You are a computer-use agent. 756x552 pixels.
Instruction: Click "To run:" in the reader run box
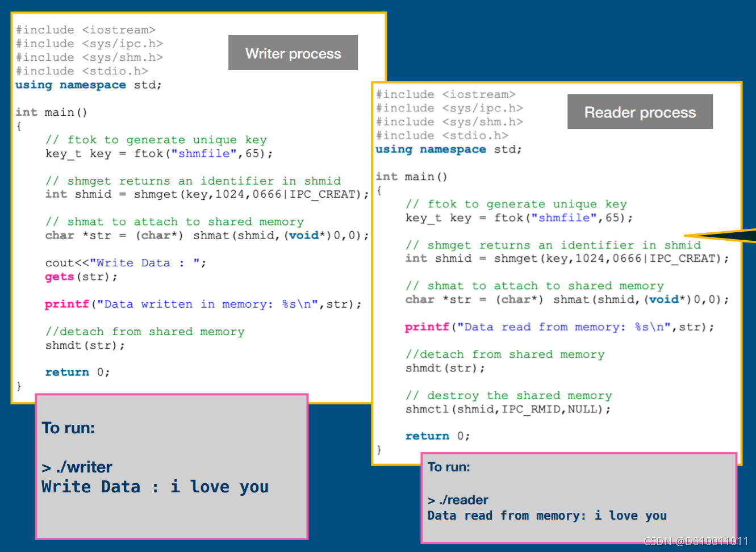pos(449,467)
